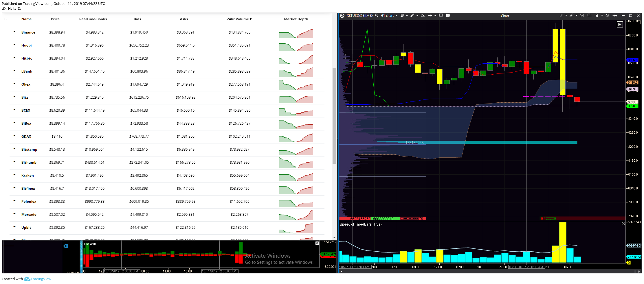Sort by the Name column header
This screenshot has width=644, height=284.
pos(26,19)
